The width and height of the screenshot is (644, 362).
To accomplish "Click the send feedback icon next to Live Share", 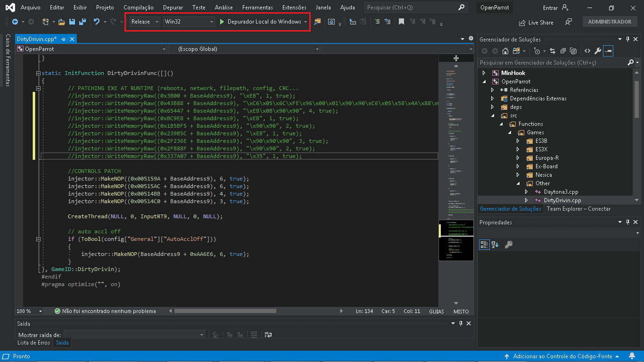I will point(569,22).
